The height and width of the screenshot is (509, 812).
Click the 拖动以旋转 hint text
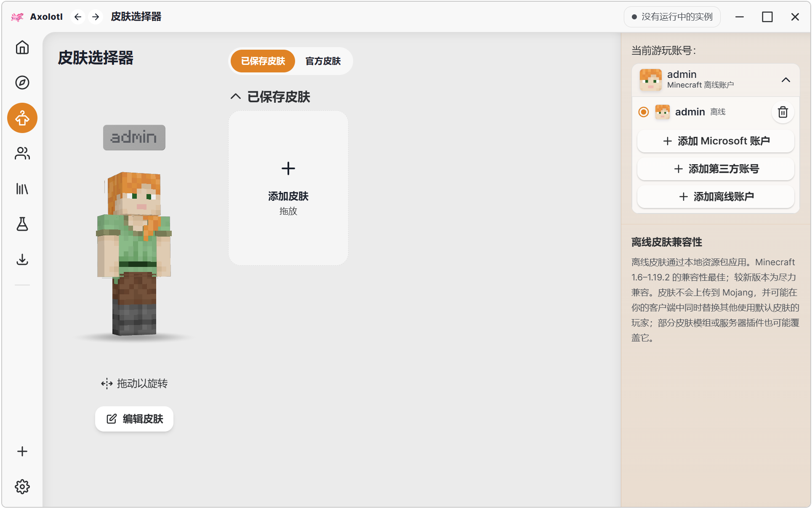click(134, 384)
